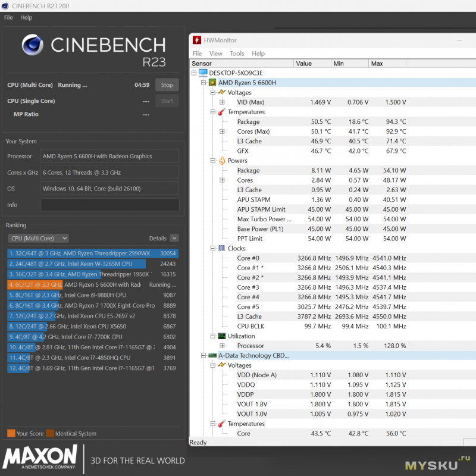This screenshot has width=476, height=476.
Task: Click the HWMonitor lightning bolt app icon
Action: [x=197, y=40]
